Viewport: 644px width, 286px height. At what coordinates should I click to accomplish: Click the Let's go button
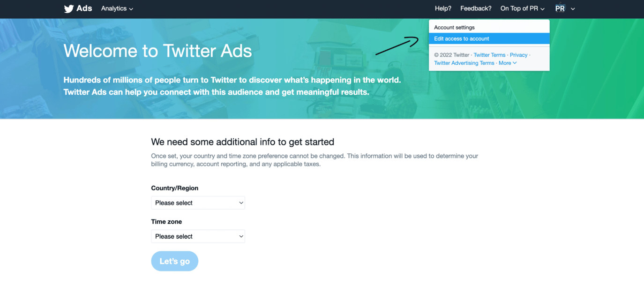(174, 261)
